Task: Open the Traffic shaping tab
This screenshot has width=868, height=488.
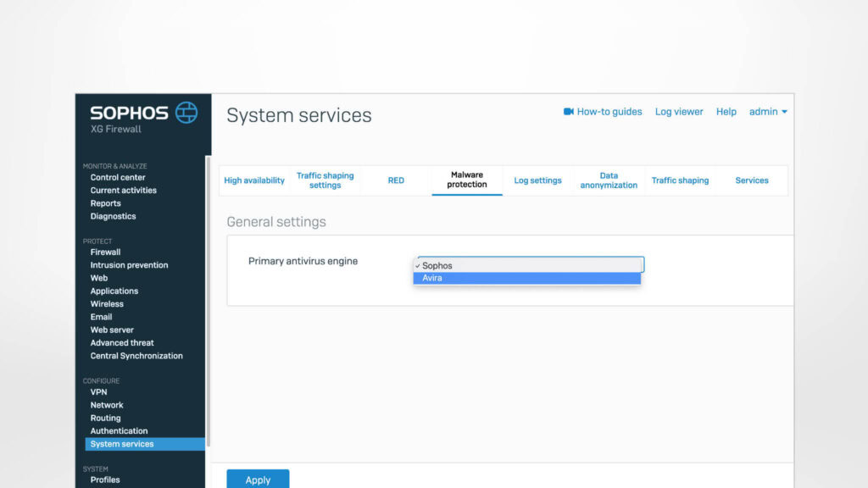Action: (x=680, y=180)
